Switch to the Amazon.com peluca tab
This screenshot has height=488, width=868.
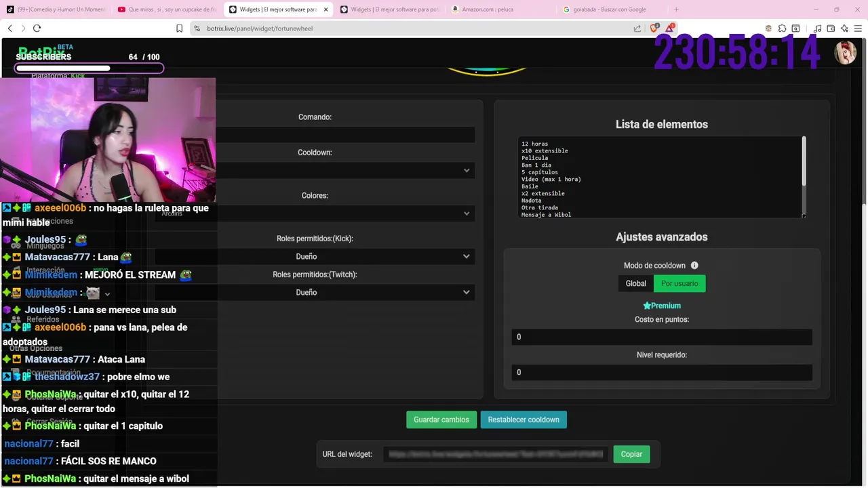tap(500, 9)
